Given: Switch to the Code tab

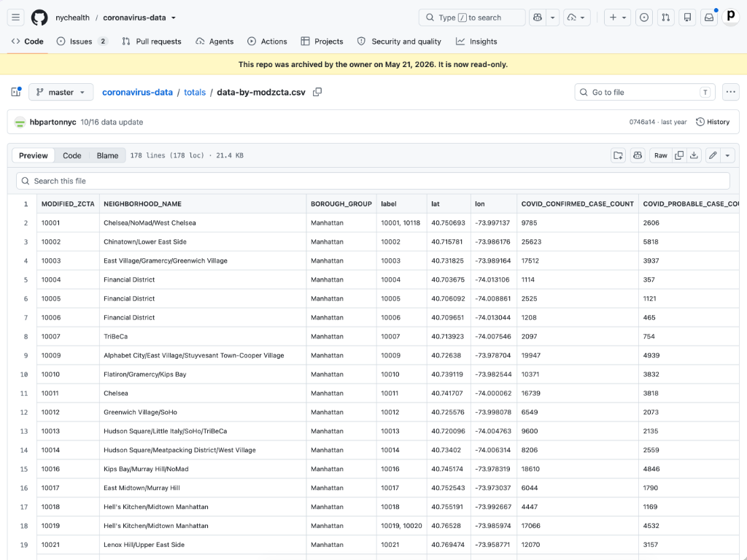Looking at the screenshot, I should click(28, 42).
